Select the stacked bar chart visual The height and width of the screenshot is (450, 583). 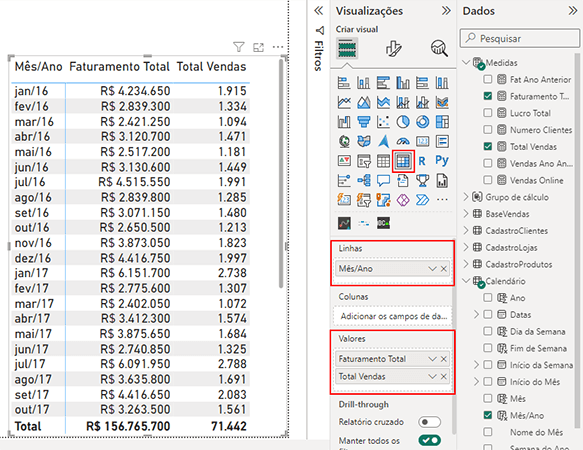tap(344, 82)
